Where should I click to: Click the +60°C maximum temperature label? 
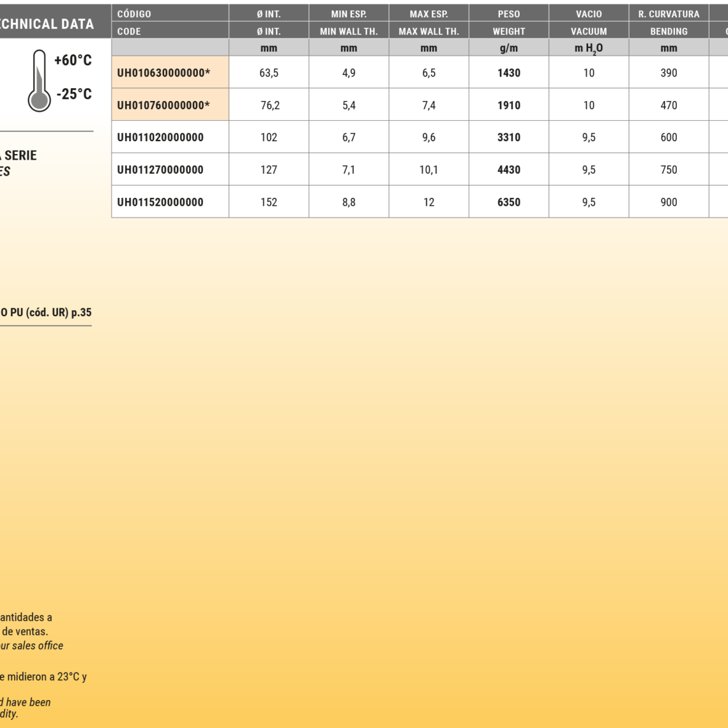73,61
